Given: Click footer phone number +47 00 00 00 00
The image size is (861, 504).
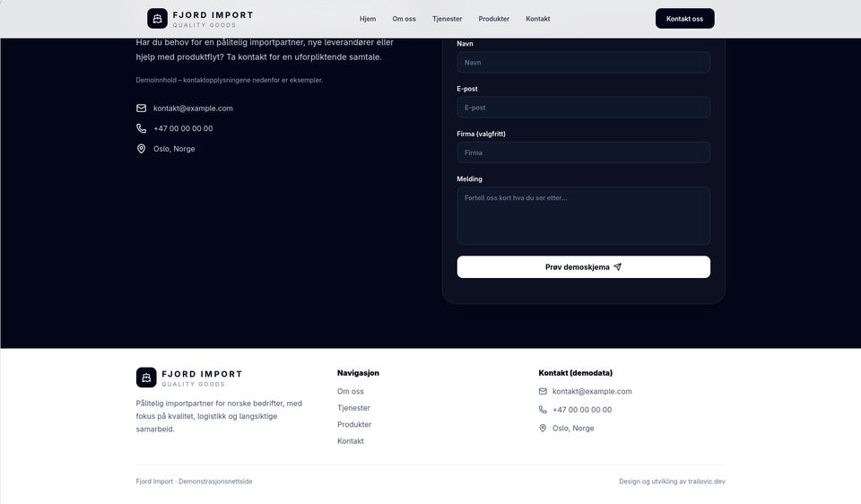Looking at the screenshot, I should 582,410.
